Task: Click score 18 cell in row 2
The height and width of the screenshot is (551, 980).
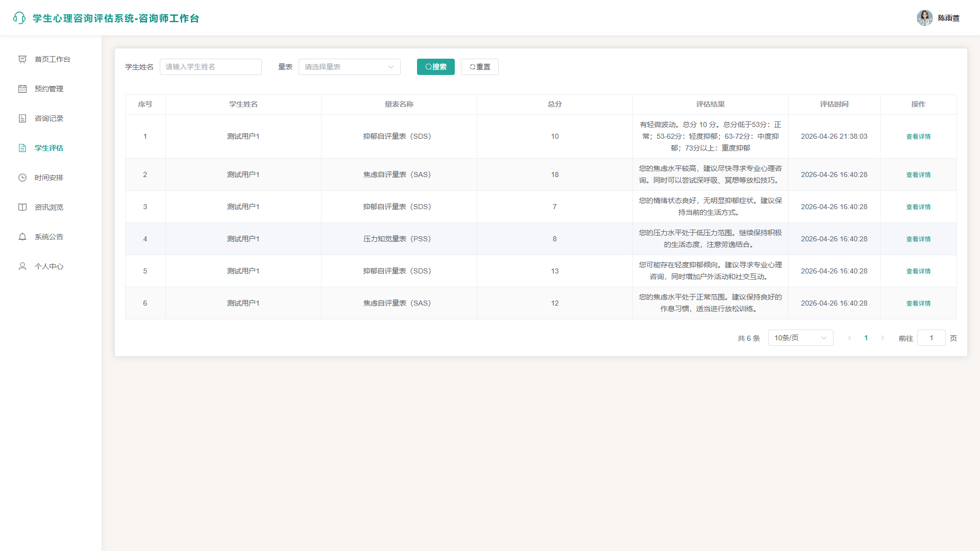Action: 554,174
